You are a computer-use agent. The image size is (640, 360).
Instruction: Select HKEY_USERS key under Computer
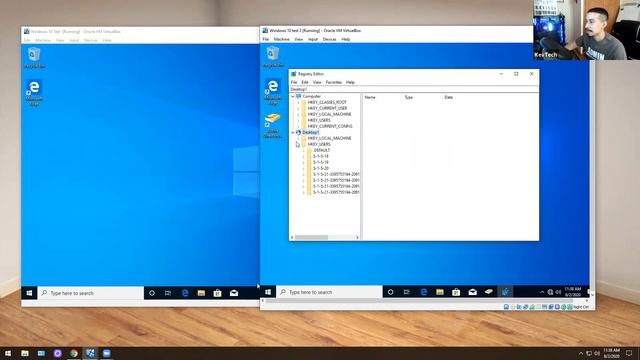(x=319, y=120)
